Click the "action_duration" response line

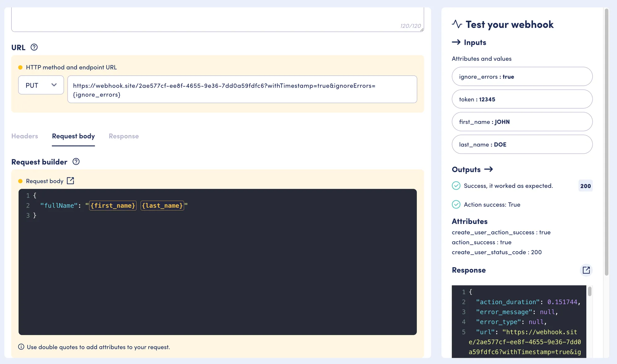528,302
